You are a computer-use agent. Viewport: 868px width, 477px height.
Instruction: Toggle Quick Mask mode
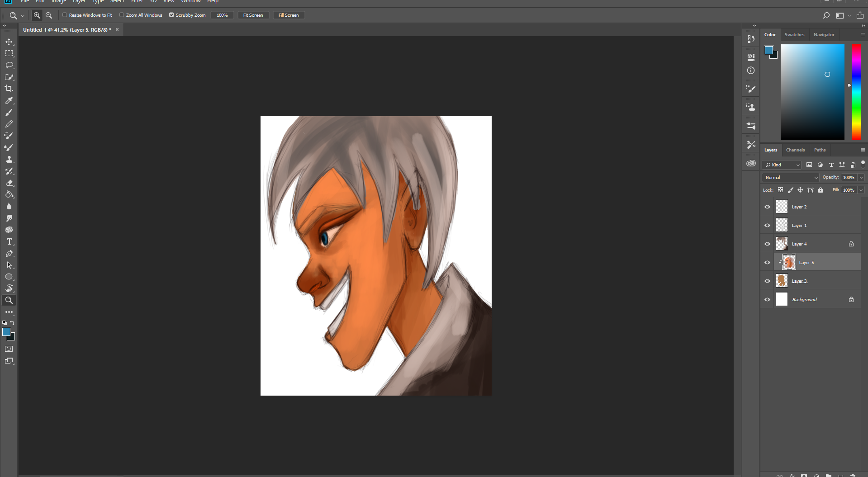point(9,349)
